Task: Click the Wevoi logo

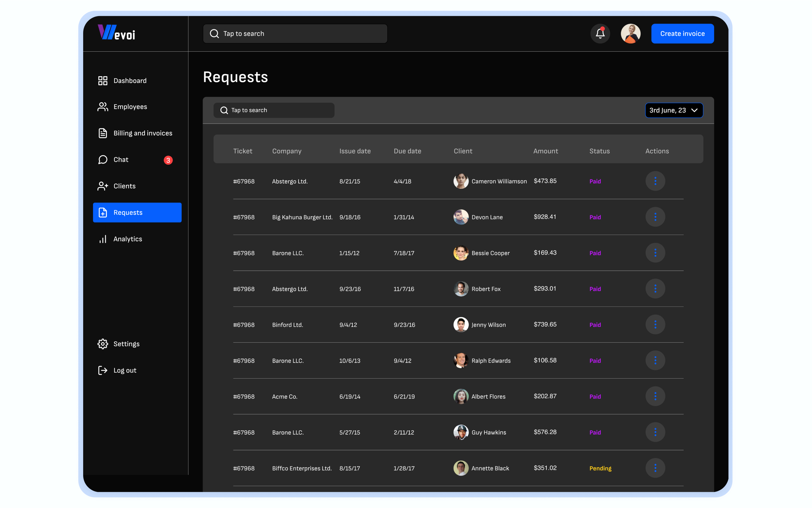Action: click(x=116, y=33)
